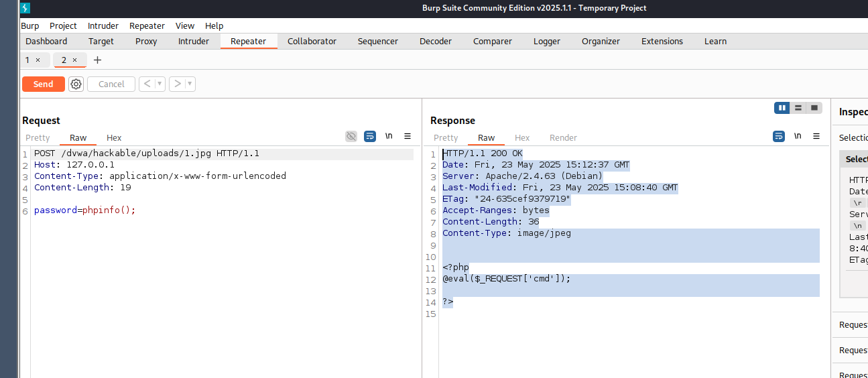Screen dimensions: 868x378
Task: Open the Repeater send settings gear
Action: tap(76, 84)
